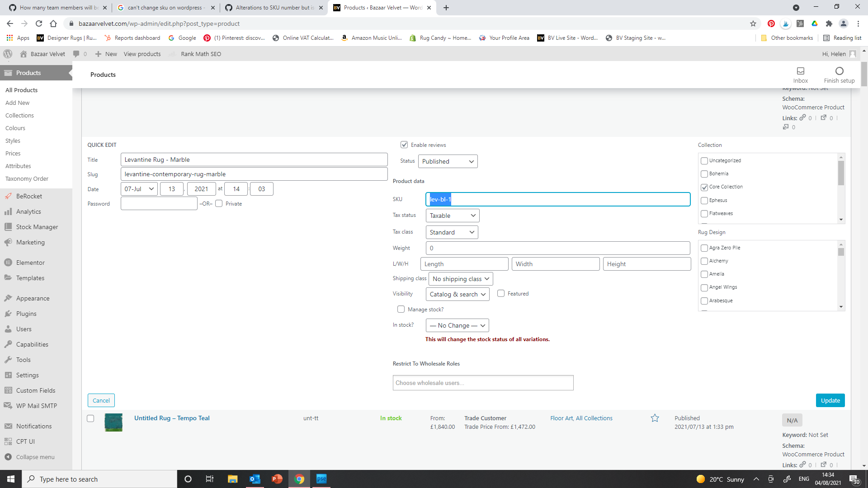Screen dimensions: 868x488
Task: Open the In stock? No Change dropdown
Action: 457,325
